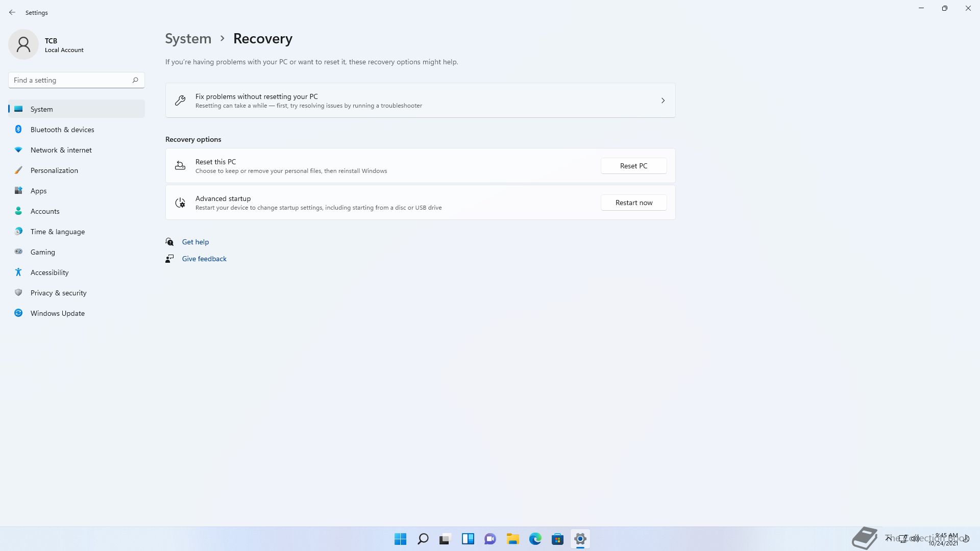980x551 pixels.
Task: Click the wrench troubleshooter icon
Action: 180,101
